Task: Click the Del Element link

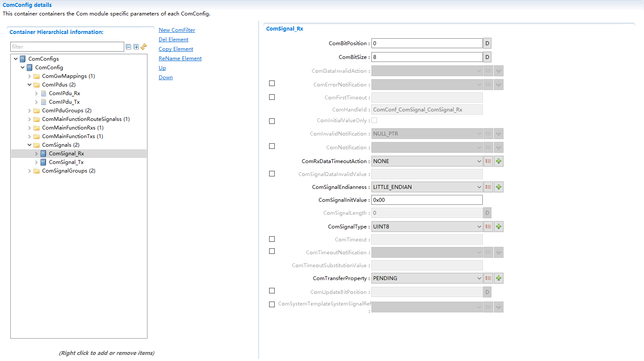Action: (173, 40)
